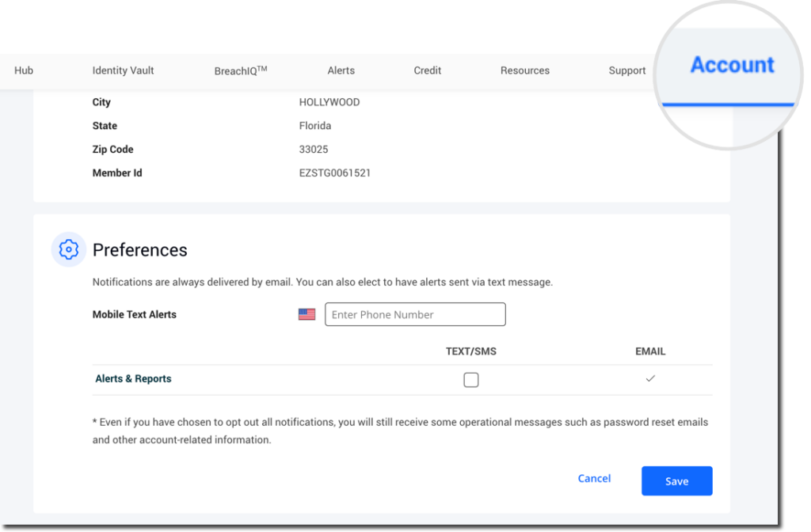Select the Alerts & Reports row label
This screenshot has height=532, width=811.
coord(133,378)
